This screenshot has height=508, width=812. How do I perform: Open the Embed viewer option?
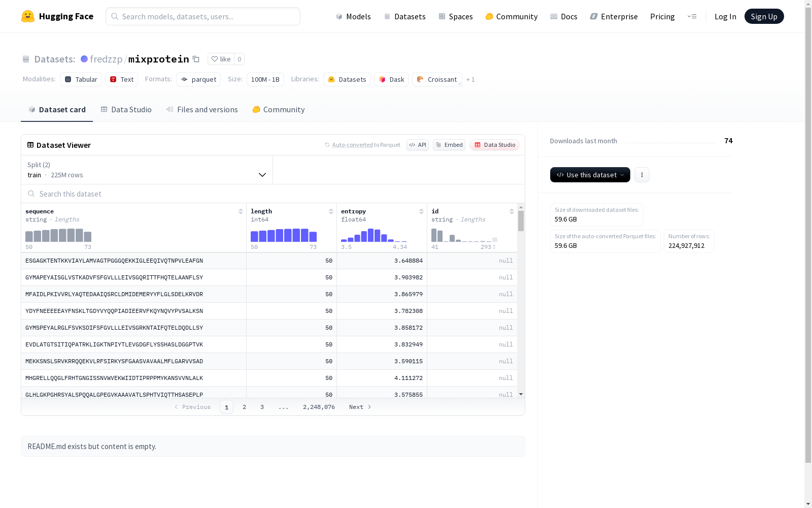(x=449, y=145)
